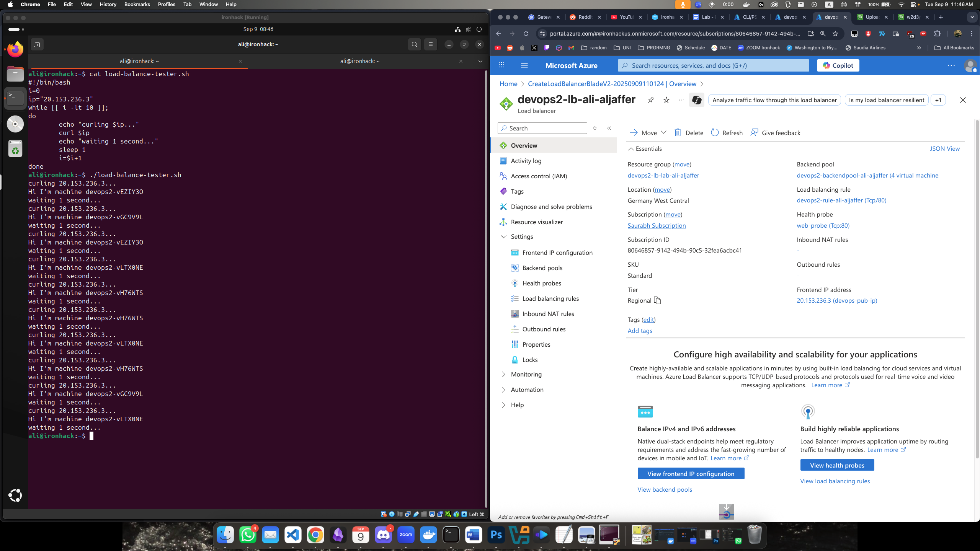The width and height of the screenshot is (980, 551).
Task: Click the Azure portal search field
Action: tap(713, 65)
